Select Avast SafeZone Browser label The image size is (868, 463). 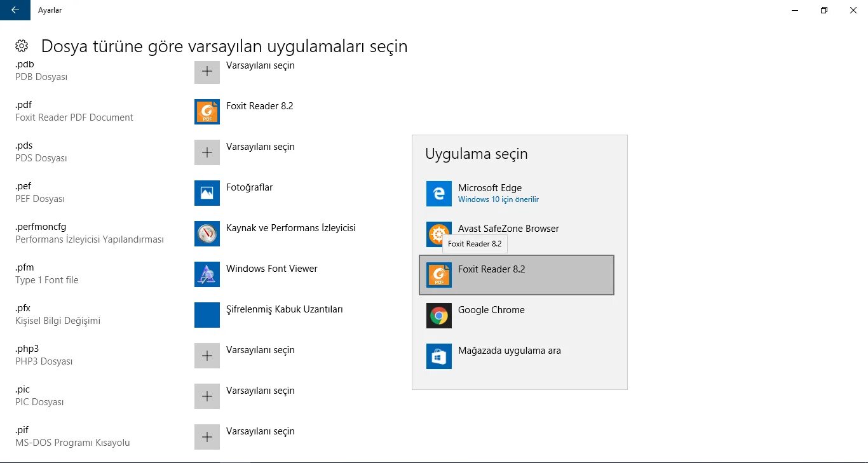[x=508, y=229]
